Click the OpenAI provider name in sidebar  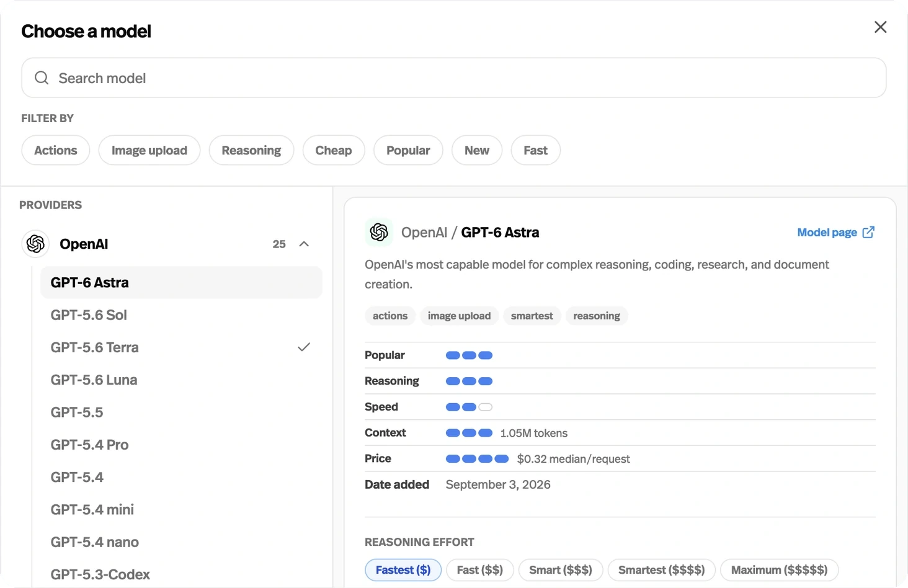tap(84, 244)
